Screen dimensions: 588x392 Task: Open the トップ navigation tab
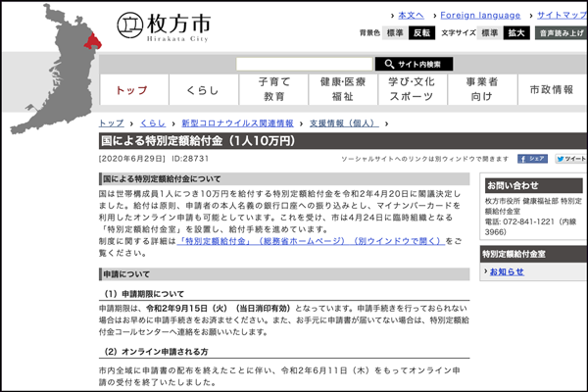[130, 89]
